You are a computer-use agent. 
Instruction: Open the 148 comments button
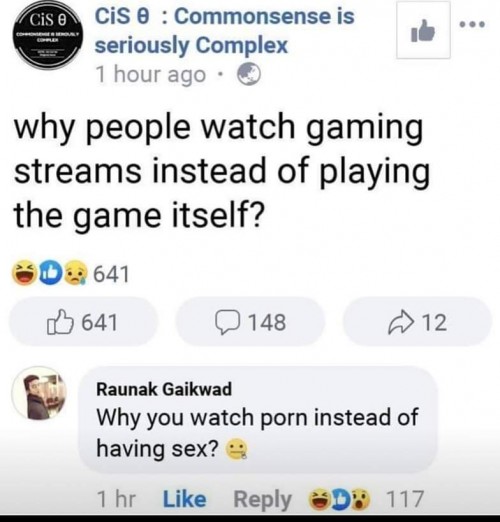pyautogui.click(x=251, y=322)
